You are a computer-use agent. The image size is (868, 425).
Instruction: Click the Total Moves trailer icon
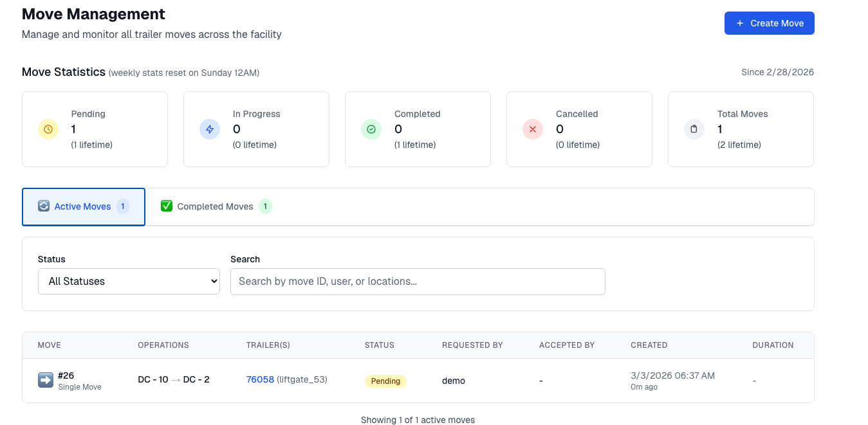click(694, 129)
